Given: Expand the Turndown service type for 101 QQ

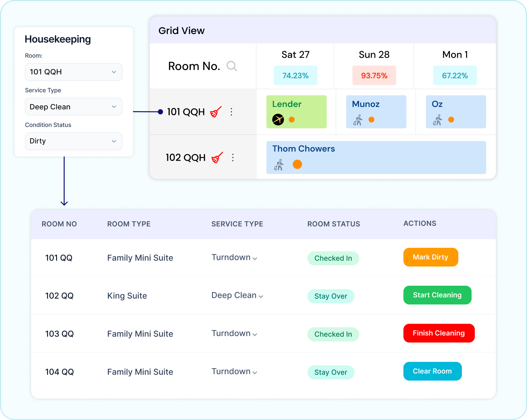Looking at the screenshot, I should coord(234,258).
